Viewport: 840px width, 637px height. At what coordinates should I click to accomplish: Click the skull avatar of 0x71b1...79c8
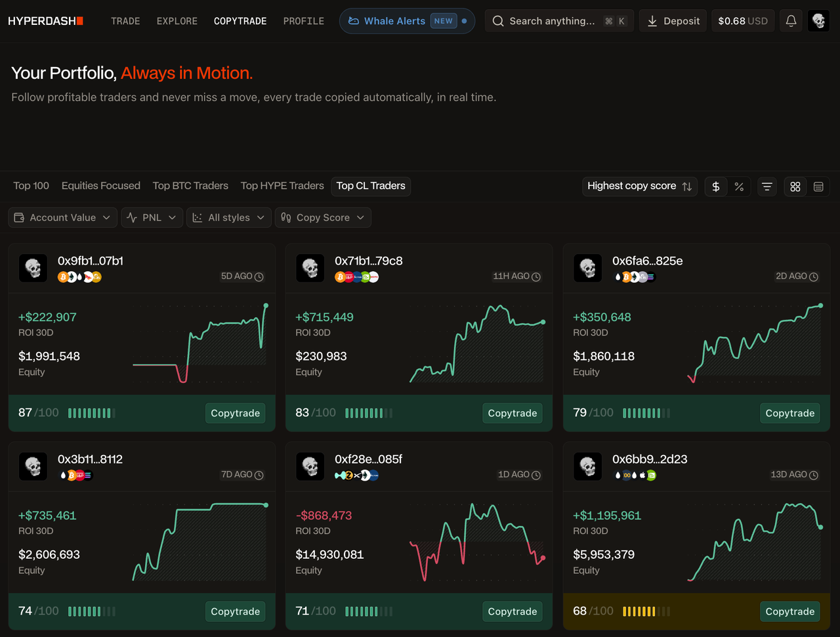click(310, 268)
